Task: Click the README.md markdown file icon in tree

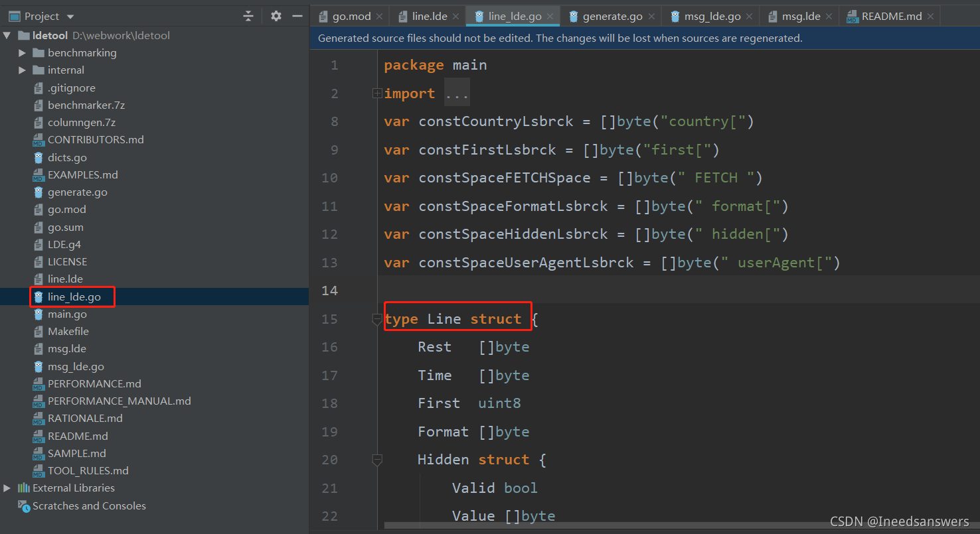Action: [x=39, y=436]
